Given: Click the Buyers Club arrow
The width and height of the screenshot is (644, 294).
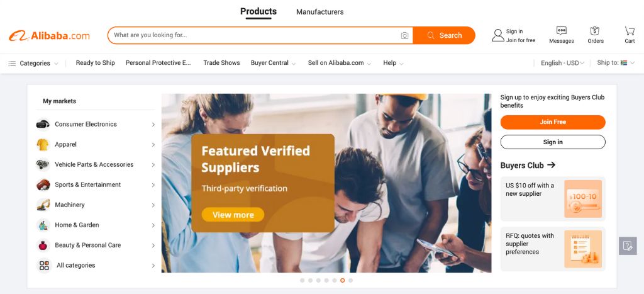Looking at the screenshot, I should coord(551,165).
